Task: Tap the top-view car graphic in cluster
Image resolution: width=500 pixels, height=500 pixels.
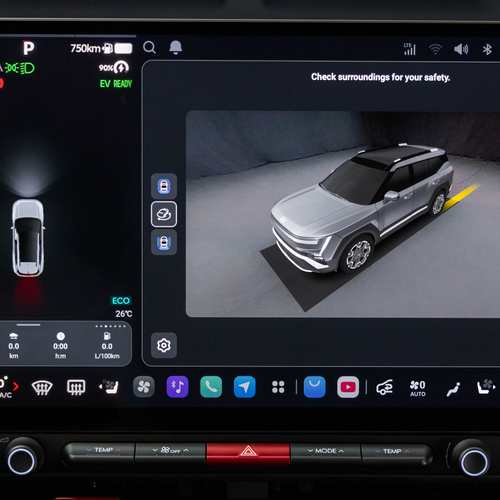Action: click(x=28, y=238)
